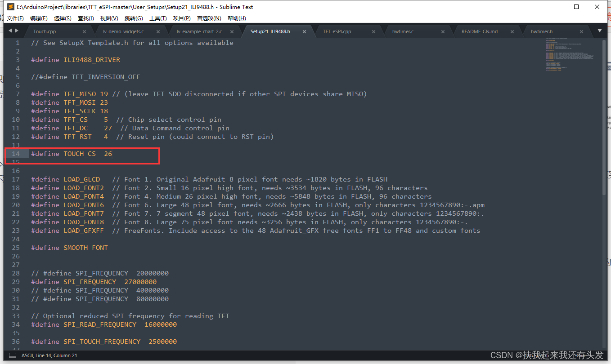The image size is (611, 364).
Task: Click the '#define SMOOTH_FONT' line
Action: tap(69, 248)
